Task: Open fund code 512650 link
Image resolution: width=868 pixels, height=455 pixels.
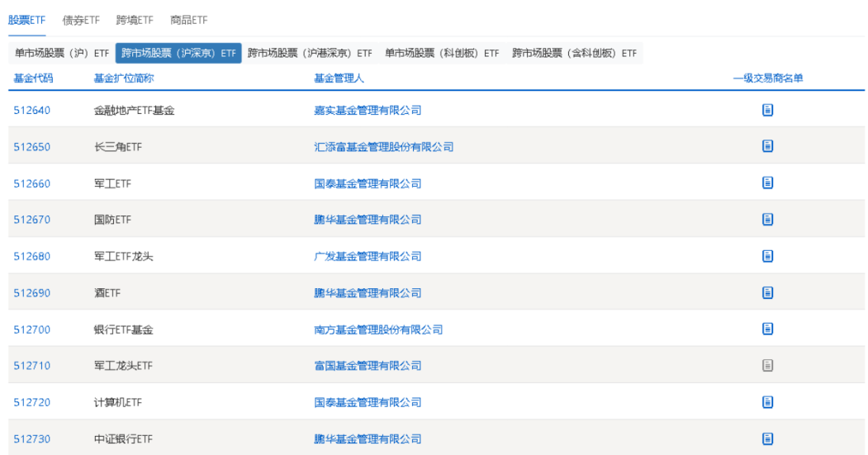Action: click(x=32, y=147)
